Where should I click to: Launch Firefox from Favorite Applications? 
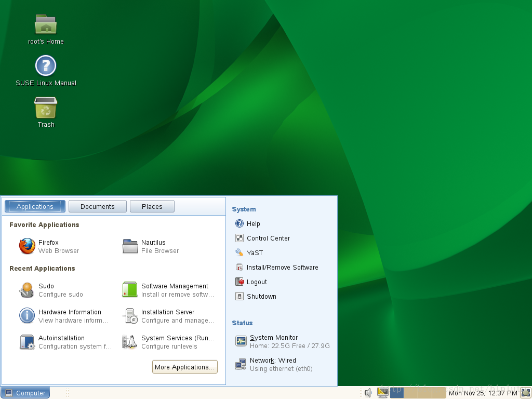coord(49,246)
